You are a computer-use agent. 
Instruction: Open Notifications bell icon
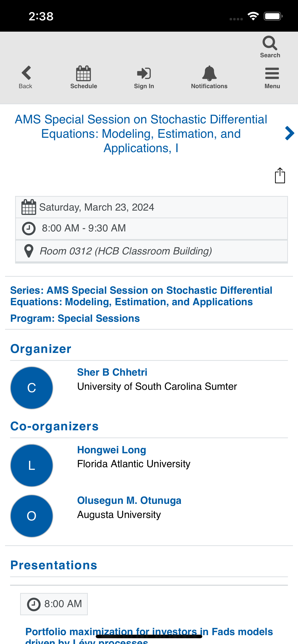pyautogui.click(x=209, y=73)
